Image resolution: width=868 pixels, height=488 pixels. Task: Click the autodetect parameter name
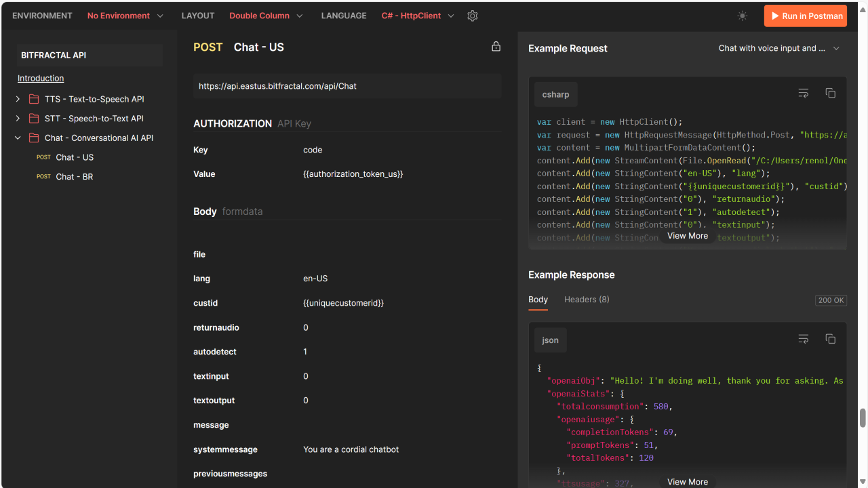[x=215, y=352]
